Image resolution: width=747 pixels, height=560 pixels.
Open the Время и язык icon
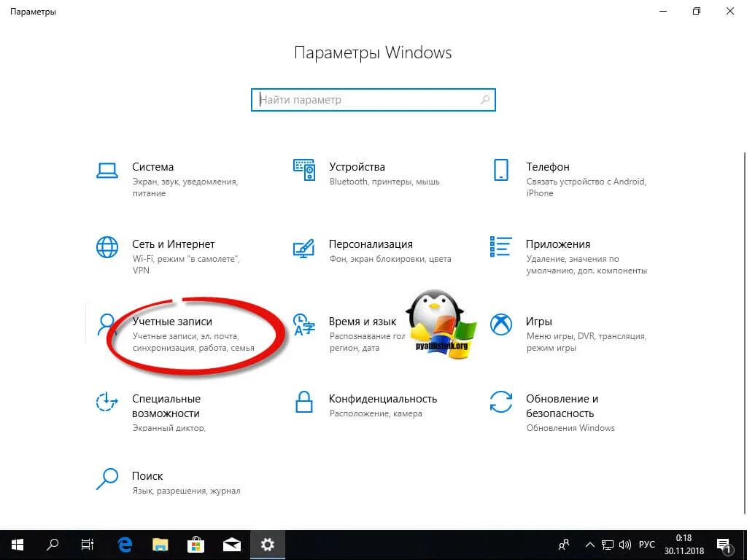304,324
